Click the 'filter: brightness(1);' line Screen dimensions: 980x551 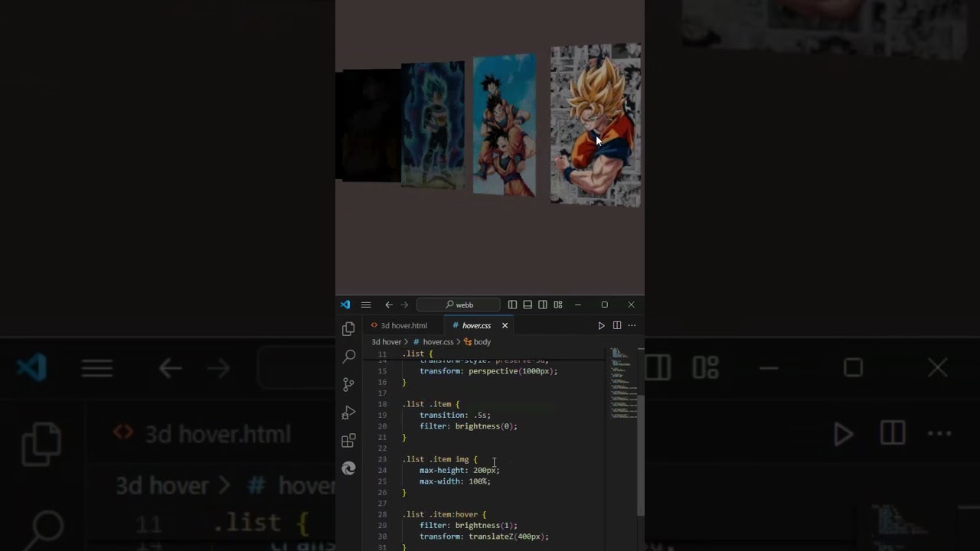click(469, 526)
